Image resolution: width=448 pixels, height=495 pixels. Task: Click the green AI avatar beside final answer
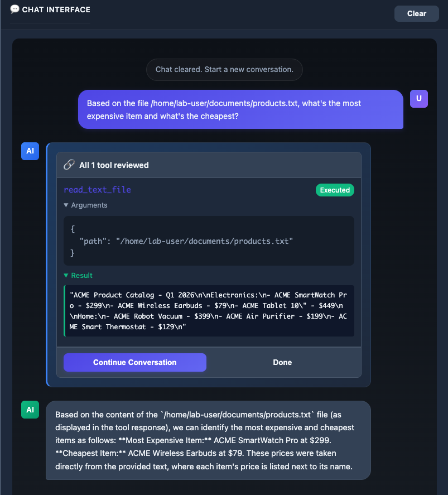click(x=30, y=410)
